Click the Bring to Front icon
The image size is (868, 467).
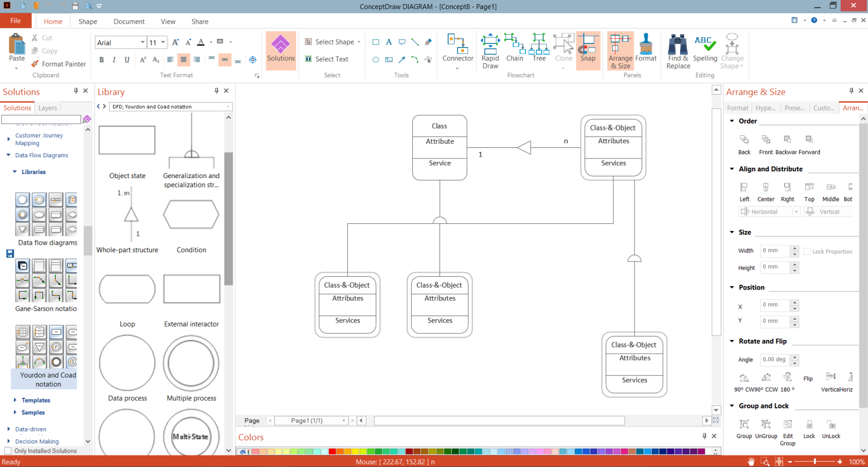(765, 140)
